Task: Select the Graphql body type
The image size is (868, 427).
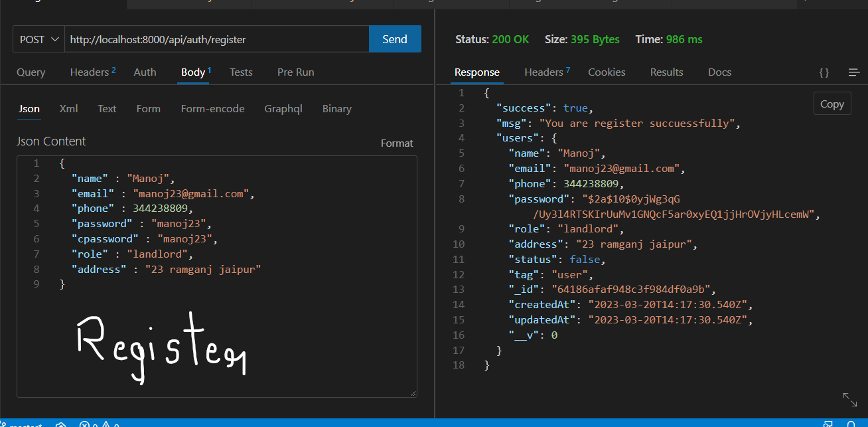Action: coord(283,108)
